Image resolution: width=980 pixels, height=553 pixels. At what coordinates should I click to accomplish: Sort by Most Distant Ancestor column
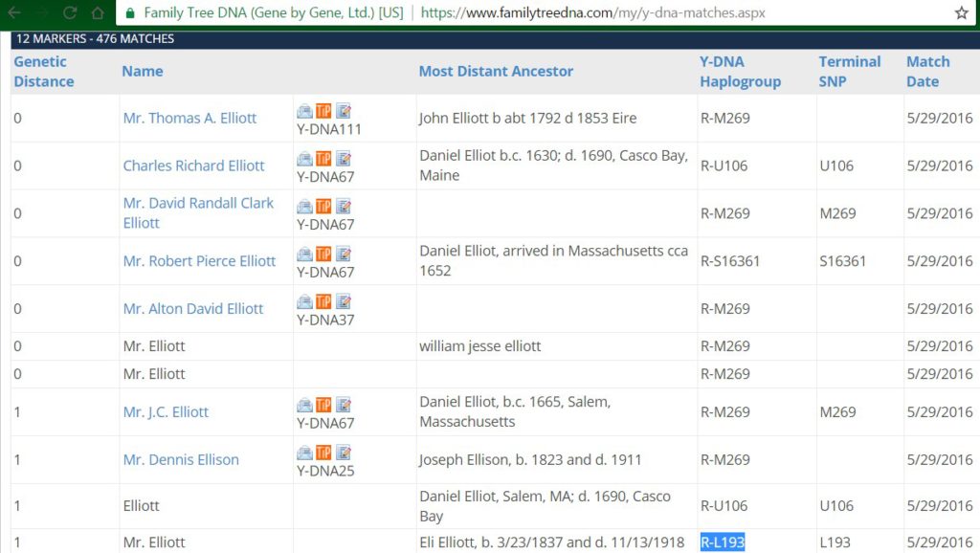496,71
